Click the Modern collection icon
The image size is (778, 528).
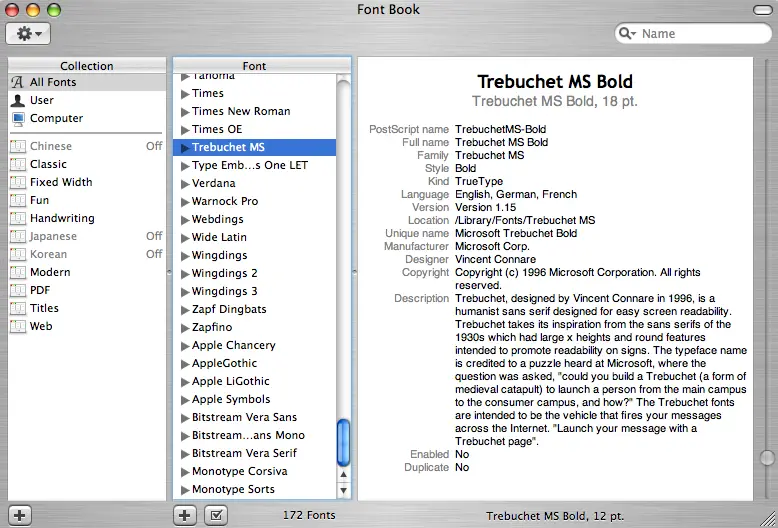click(x=18, y=272)
